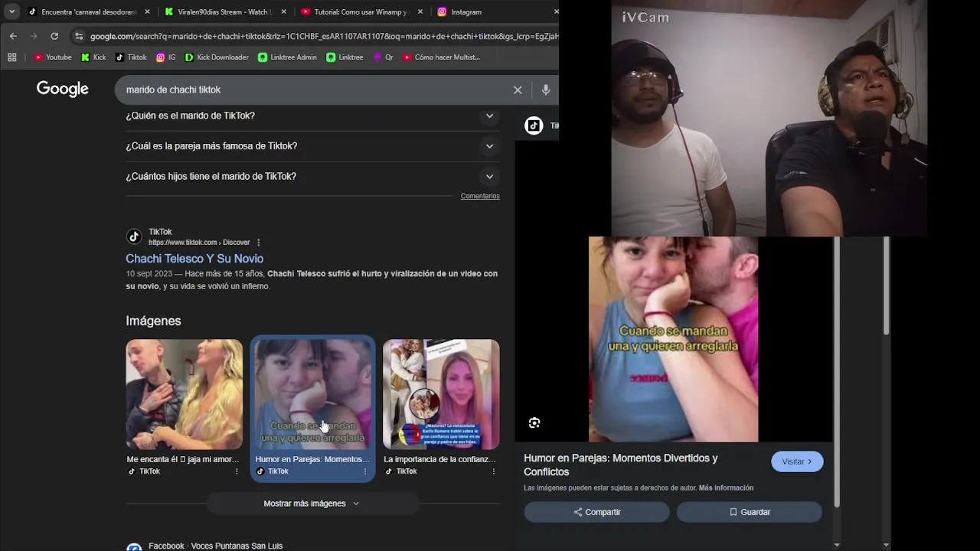Open options for 'Humor en Parejas' image
980x551 pixels.
pyautogui.click(x=364, y=471)
